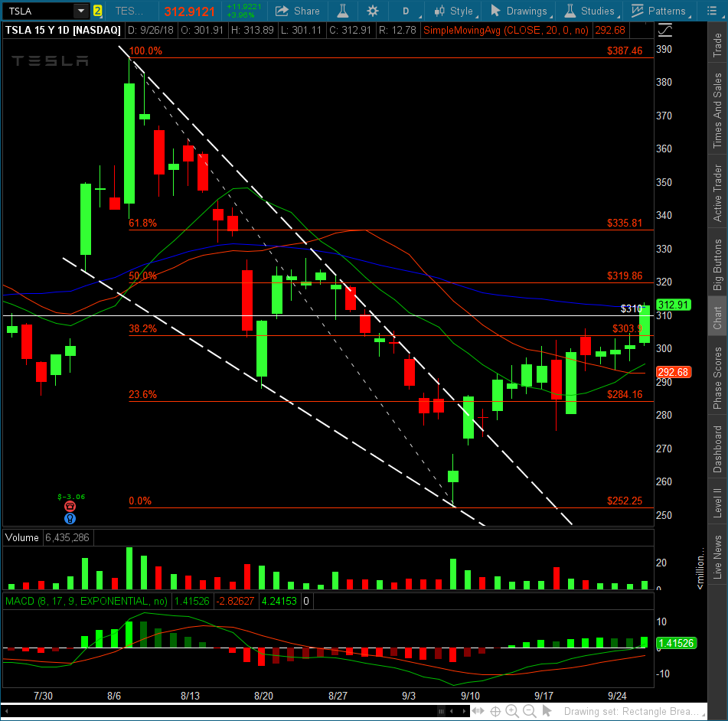Click the 312.9121 last price display

coord(189,11)
